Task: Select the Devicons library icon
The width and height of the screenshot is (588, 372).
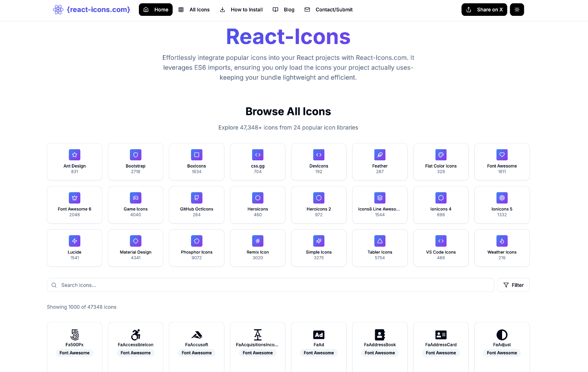Action: pos(319,155)
